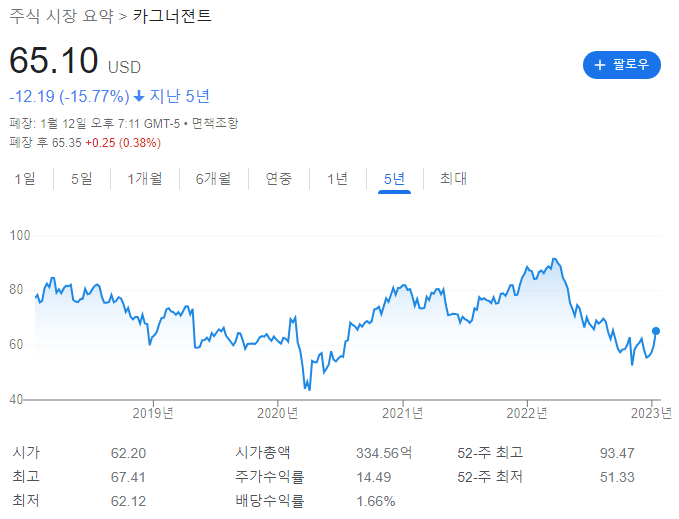Screen dimensions: 679x519
Task: Click the 시가총액 label
Action: [262, 453]
